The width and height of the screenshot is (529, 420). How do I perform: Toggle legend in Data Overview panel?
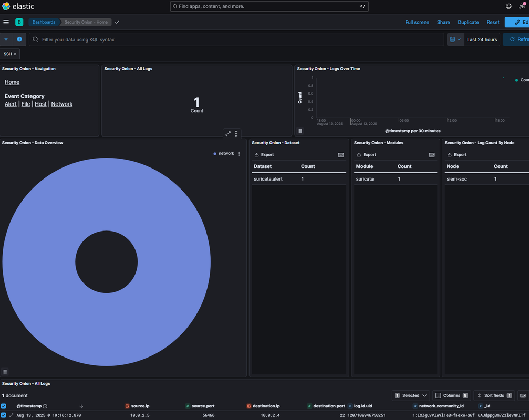pyautogui.click(x=5, y=372)
